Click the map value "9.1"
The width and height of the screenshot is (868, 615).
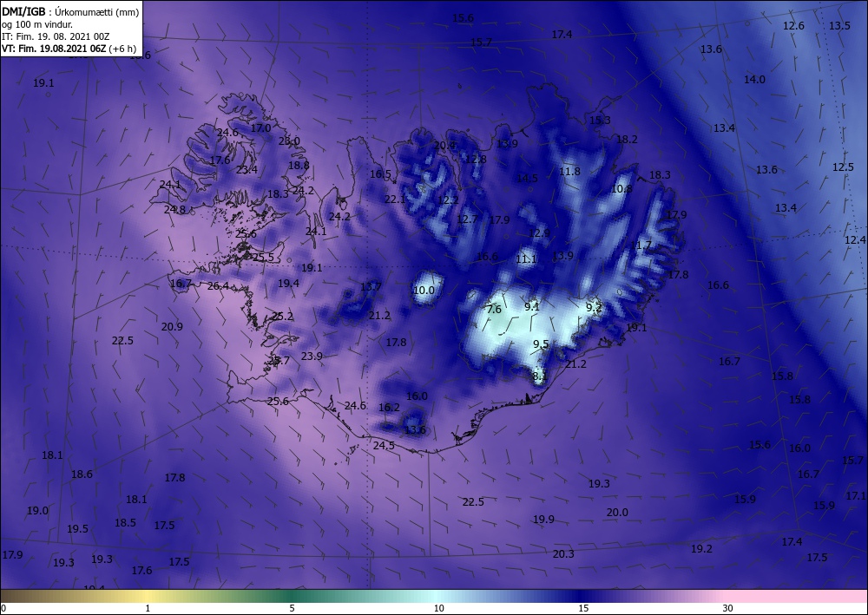tap(532, 306)
